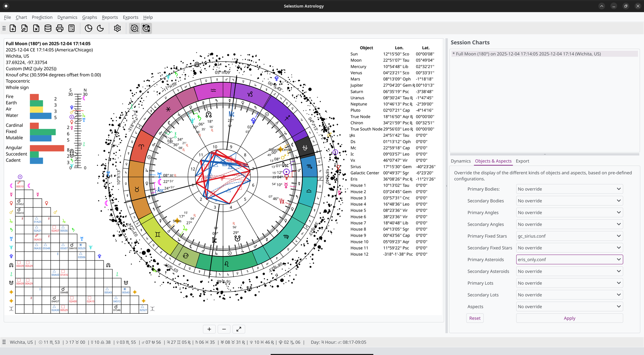Click the print icon
Viewport: 644px width, 355px height.
[x=60, y=28]
